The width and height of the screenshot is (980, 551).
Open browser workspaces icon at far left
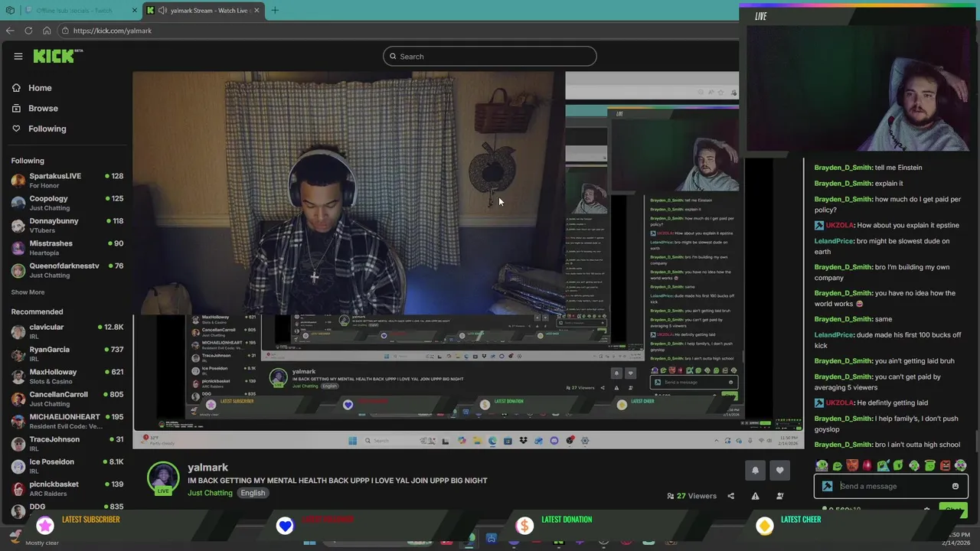[x=10, y=11]
